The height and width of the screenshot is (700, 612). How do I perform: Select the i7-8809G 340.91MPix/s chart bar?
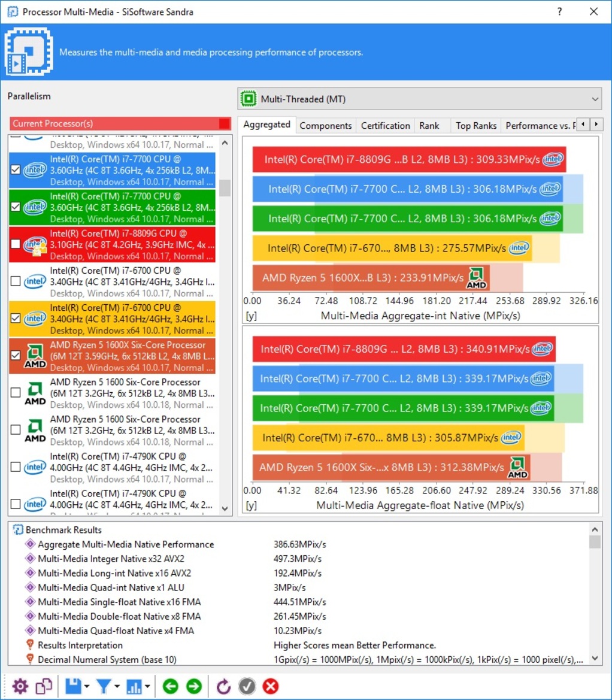[x=404, y=349]
